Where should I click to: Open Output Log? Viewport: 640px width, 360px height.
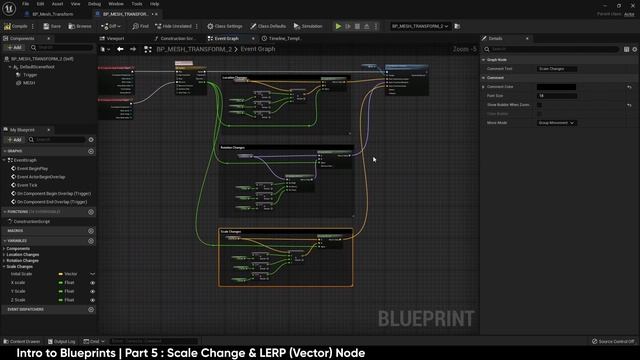[x=62, y=341]
